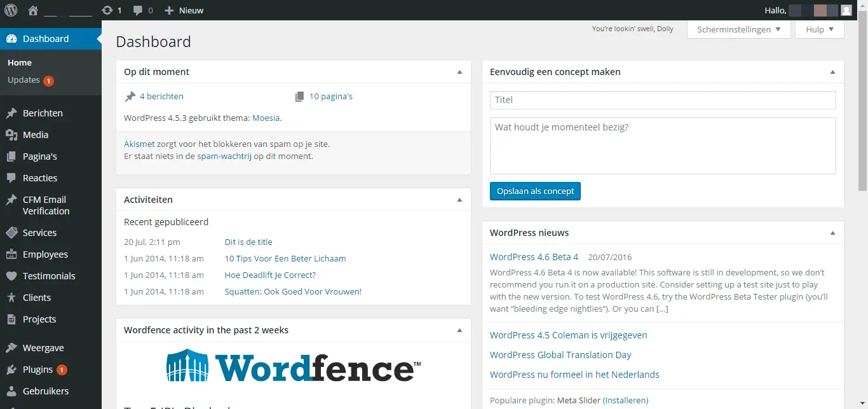Screen dimensions: 868x409
Task: Click the Pagina's pages icon
Action: [11, 156]
